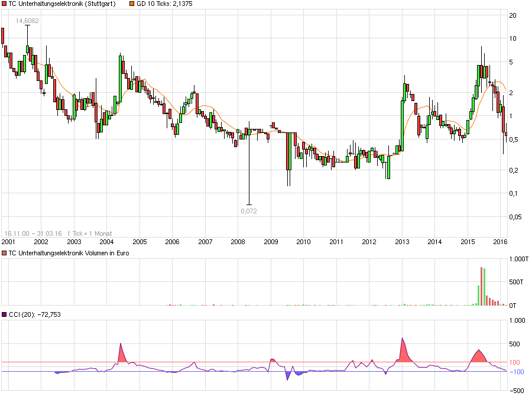Click the red Volumen in Euro legend swatch
The width and height of the screenshot is (532, 396).
4,253
